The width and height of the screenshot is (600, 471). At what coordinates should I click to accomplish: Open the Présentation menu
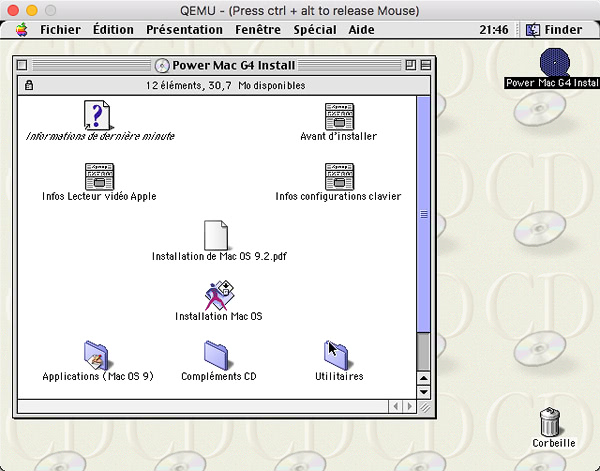coord(184,29)
